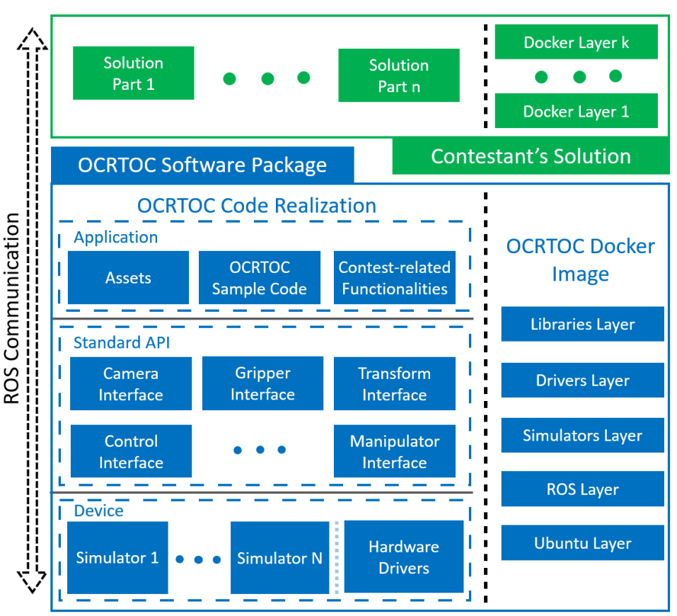Select the Libraries Layer block

click(582, 324)
